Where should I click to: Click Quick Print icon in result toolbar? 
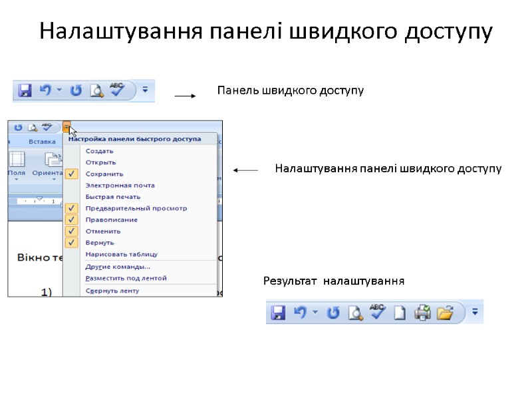coord(422,313)
